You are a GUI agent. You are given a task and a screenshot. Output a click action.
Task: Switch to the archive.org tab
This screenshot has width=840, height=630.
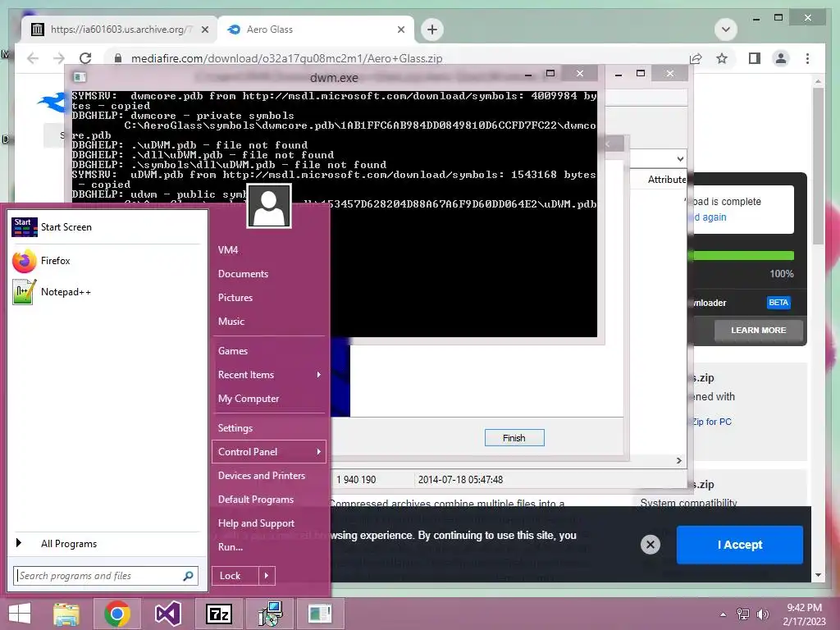119,30
